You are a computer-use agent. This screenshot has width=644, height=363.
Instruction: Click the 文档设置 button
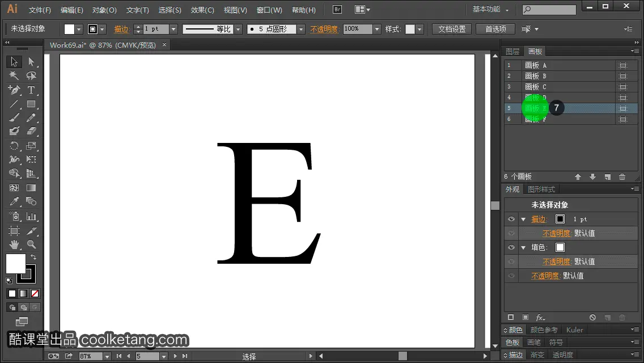452,29
